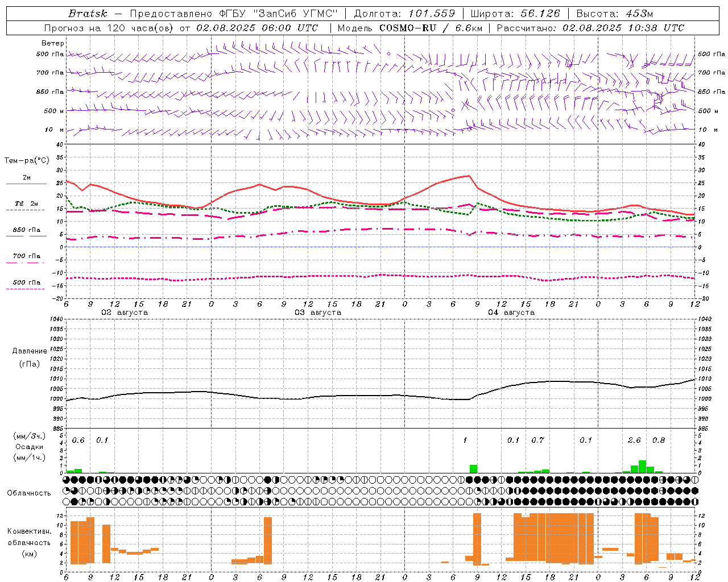This screenshot has height=582, width=728.
Task: Select the Прогноз на 120 часа(ов) text
Action: pos(110,28)
